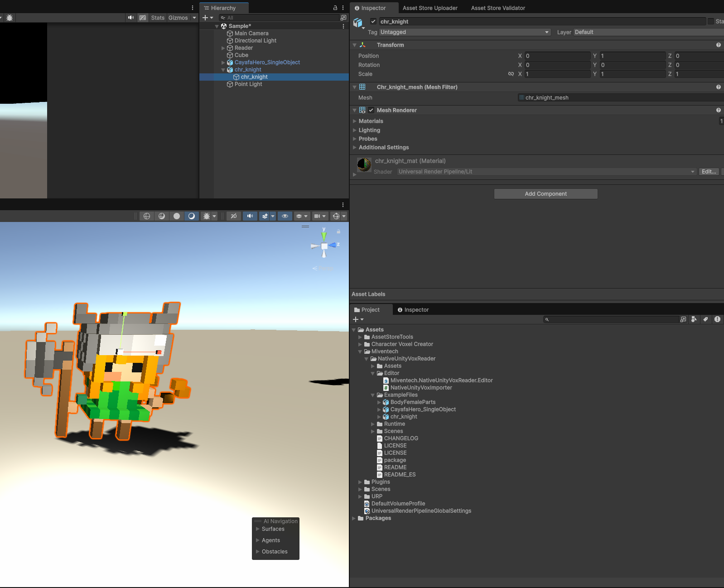Open Scene camera settings dropdown
The height and width of the screenshot is (588, 724).
(x=320, y=216)
